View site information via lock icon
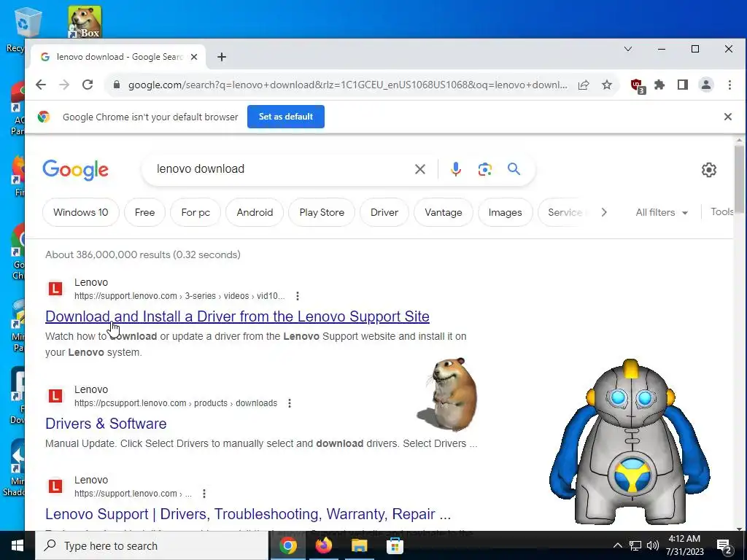The width and height of the screenshot is (747, 560). coord(116,85)
